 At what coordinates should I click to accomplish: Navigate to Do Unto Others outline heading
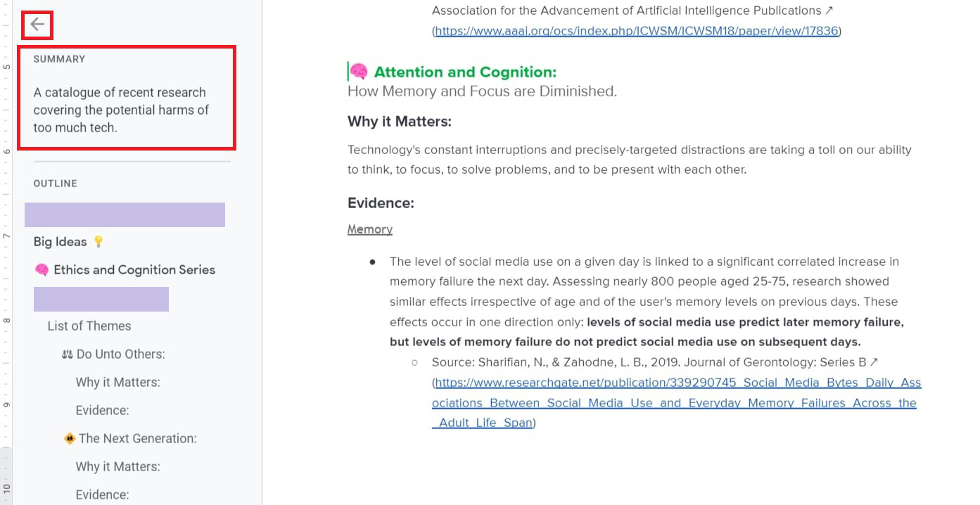pos(121,354)
